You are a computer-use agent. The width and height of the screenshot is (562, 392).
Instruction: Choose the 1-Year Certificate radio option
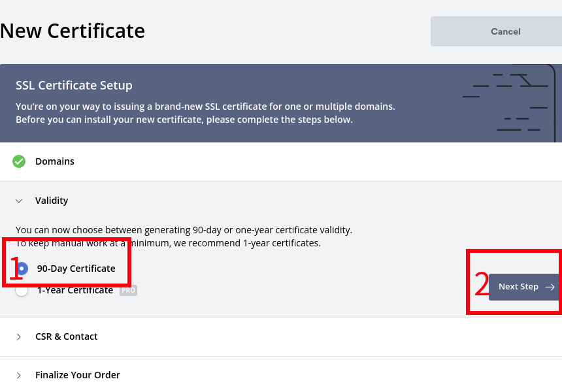pos(22,291)
